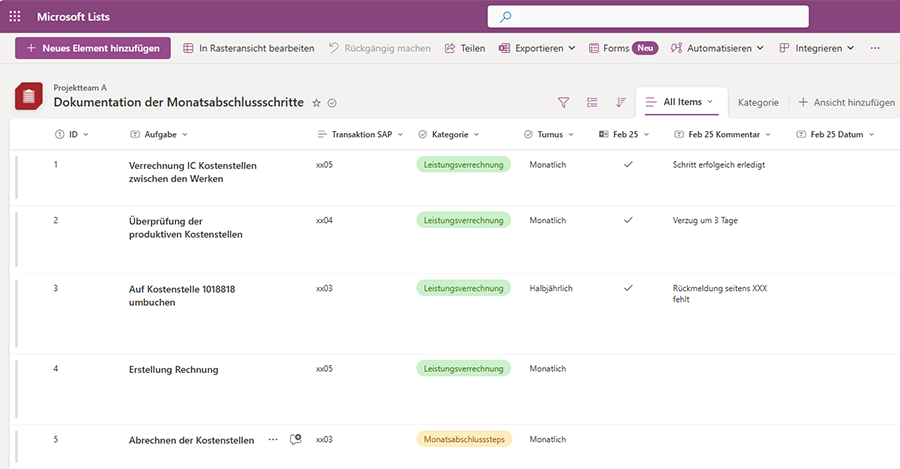The image size is (900, 469).
Task: Open the ellipsis menu for Abrechnen der Kostenstellen
Action: (273, 440)
